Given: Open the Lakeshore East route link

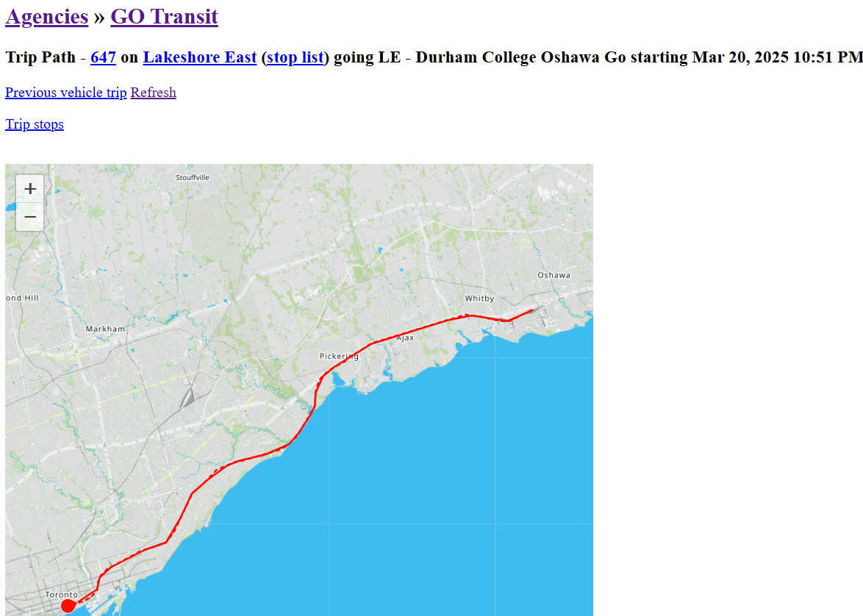Looking at the screenshot, I should click(x=199, y=57).
